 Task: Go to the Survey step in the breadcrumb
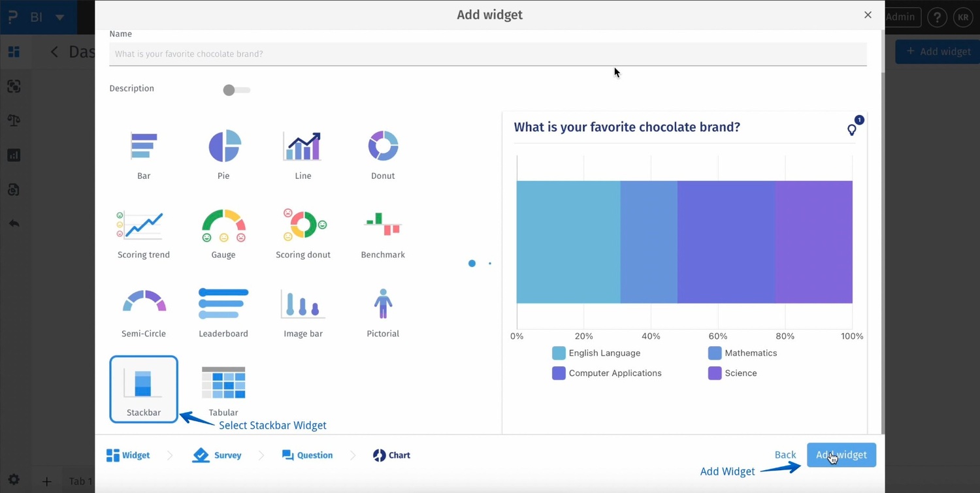pyautogui.click(x=216, y=455)
